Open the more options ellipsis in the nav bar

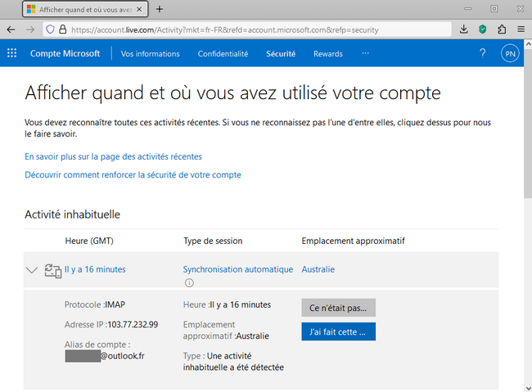coord(365,53)
